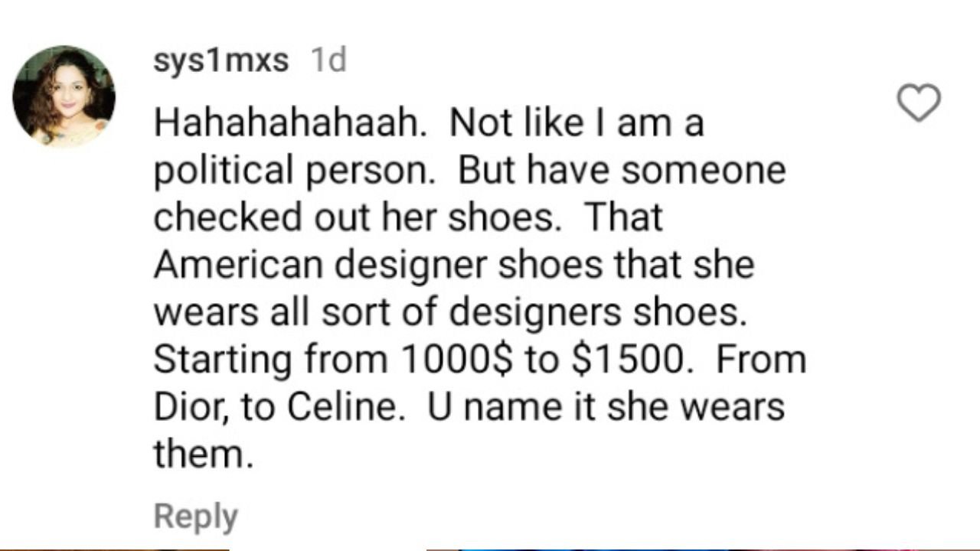980x551 pixels.
Task: Click the $1500 price in the comment
Action: [628, 360]
